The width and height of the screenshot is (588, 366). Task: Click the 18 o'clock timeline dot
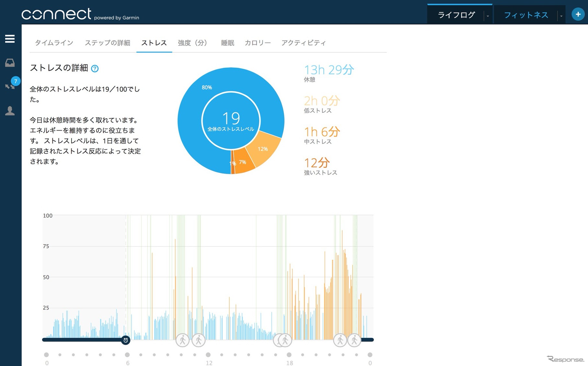click(x=289, y=355)
